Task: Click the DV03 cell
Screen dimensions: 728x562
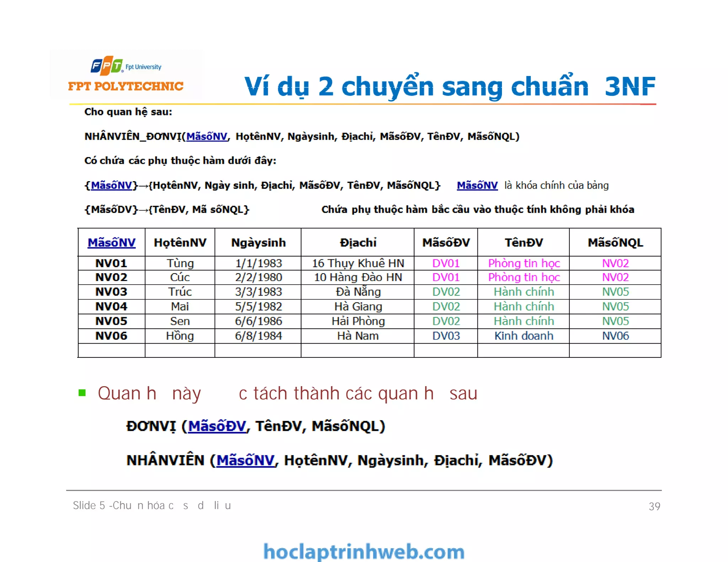Action: (x=446, y=336)
